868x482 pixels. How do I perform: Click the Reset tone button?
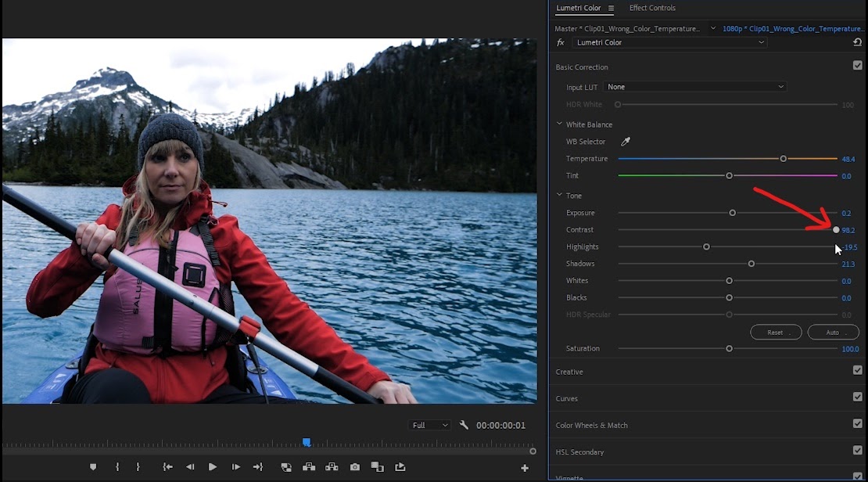pyautogui.click(x=776, y=333)
